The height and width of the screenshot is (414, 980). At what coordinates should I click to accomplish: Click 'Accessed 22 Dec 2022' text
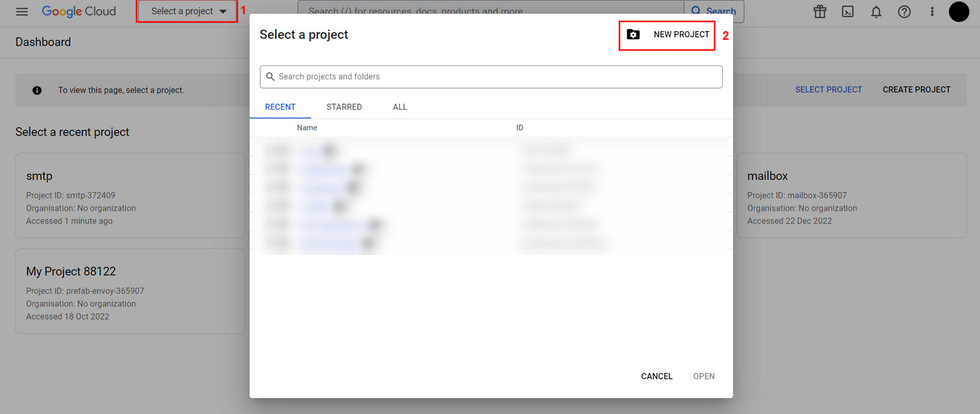[789, 221]
